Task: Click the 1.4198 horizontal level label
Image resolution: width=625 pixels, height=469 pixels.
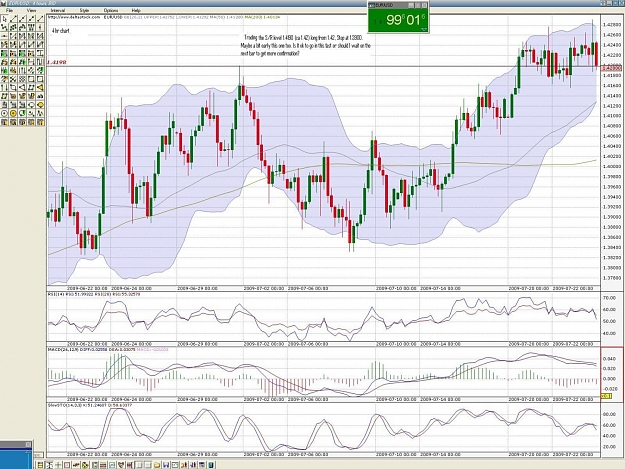Action: tap(57, 62)
